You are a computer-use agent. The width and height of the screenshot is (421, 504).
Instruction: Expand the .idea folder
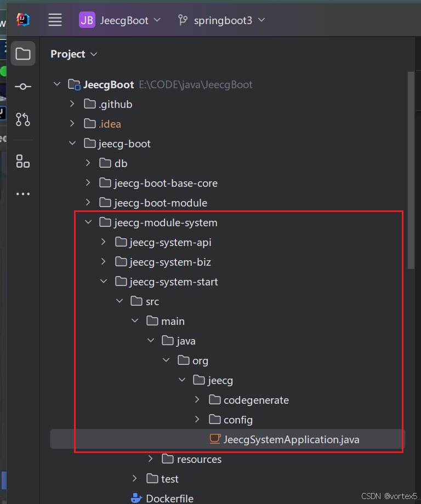click(72, 123)
